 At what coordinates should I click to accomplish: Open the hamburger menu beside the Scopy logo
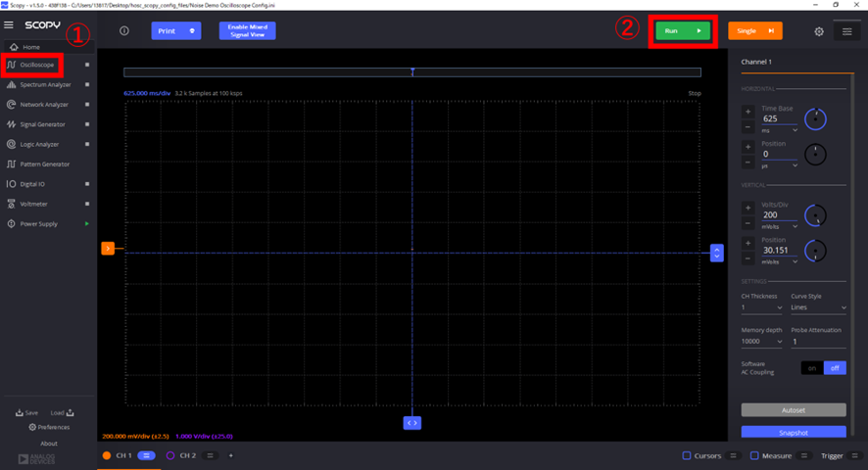tap(8, 24)
